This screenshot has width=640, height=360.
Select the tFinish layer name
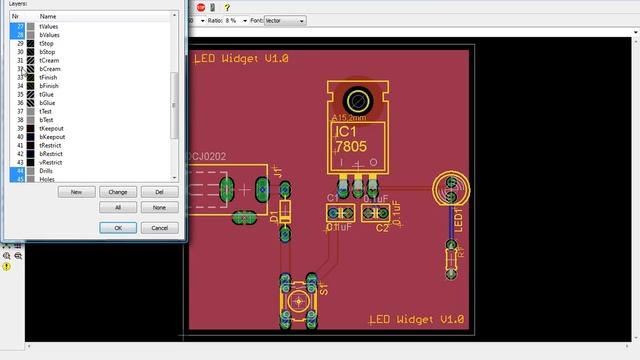tap(48, 78)
